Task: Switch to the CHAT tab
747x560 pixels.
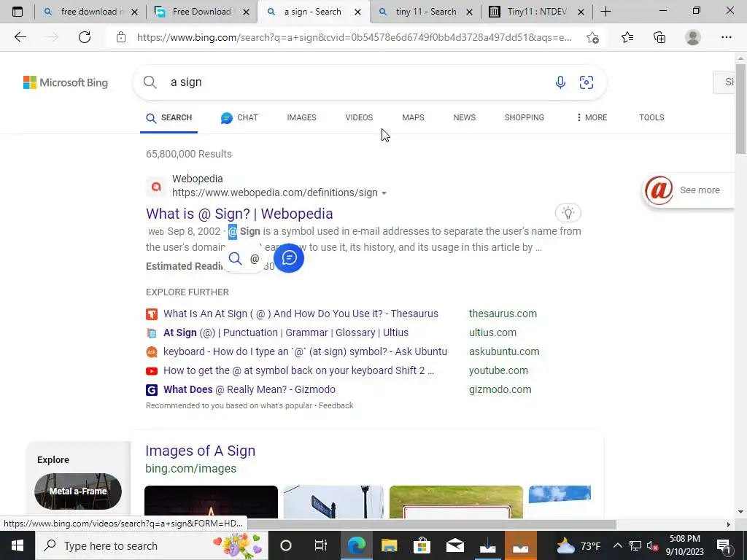Action: pos(239,117)
